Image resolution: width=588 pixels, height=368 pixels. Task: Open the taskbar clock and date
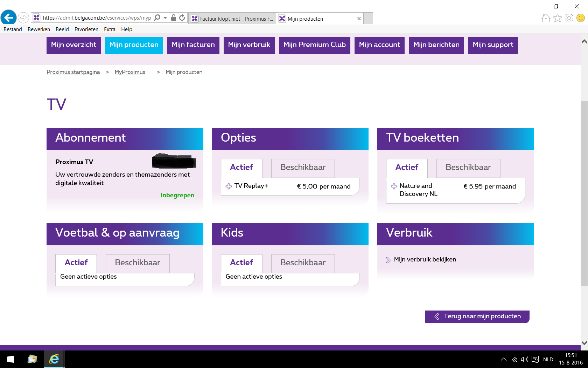[x=571, y=359]
